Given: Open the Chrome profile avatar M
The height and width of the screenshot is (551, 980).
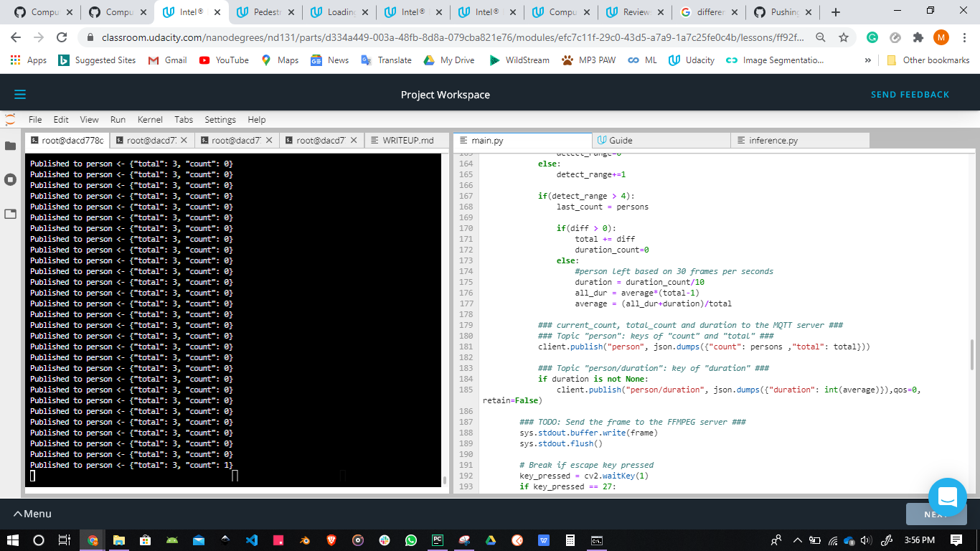Looking at the screenshot, I should [x=941, y=37].
